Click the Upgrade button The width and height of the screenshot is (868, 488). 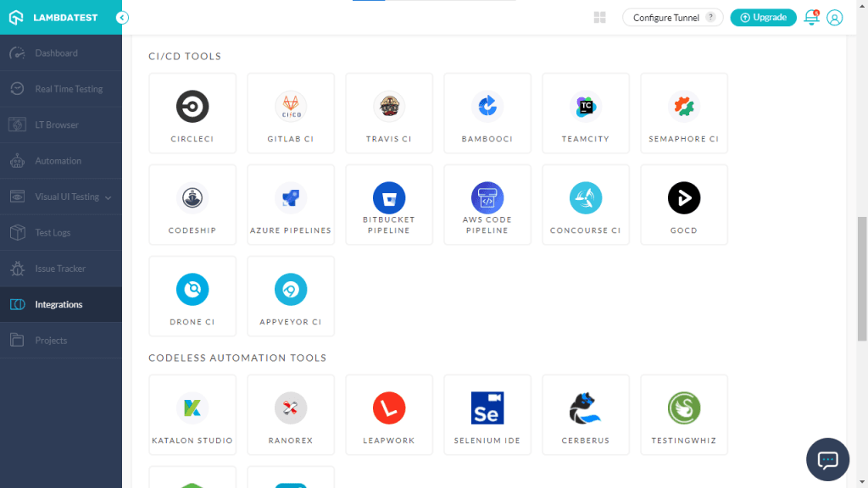point(763,17)
